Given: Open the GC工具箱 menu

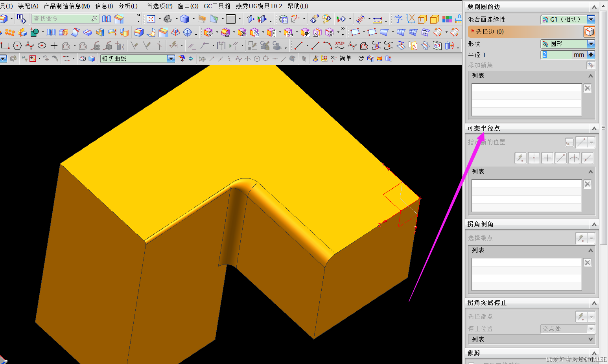Looking at the screenshot, I should 217,6.
